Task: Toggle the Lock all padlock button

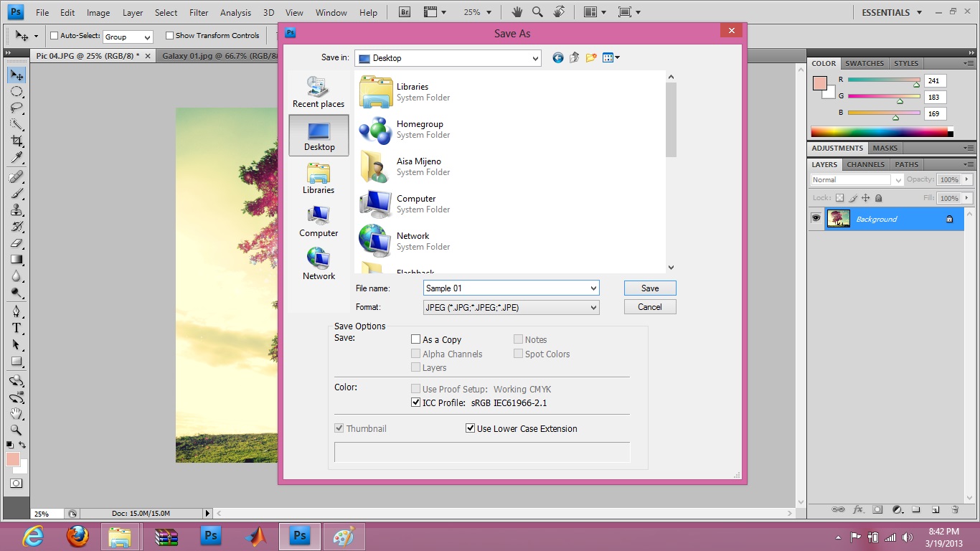Action: coord(878,198)
